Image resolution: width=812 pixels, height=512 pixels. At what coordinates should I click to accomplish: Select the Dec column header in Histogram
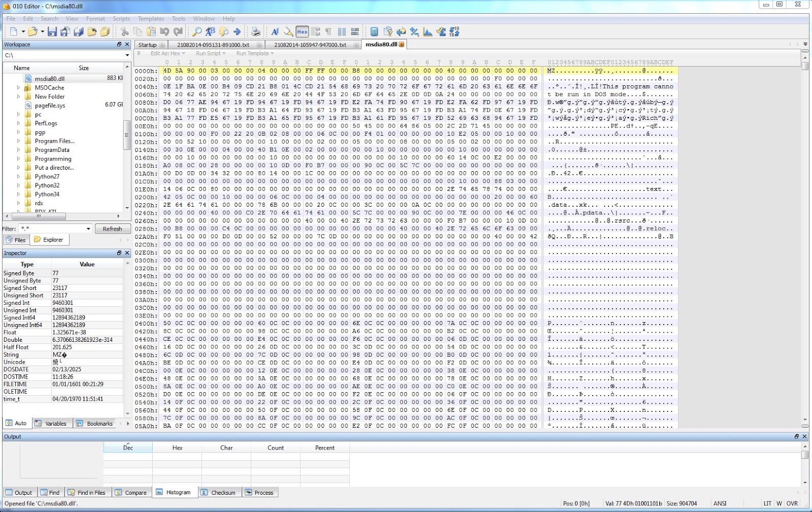click(x=127, y=447)
